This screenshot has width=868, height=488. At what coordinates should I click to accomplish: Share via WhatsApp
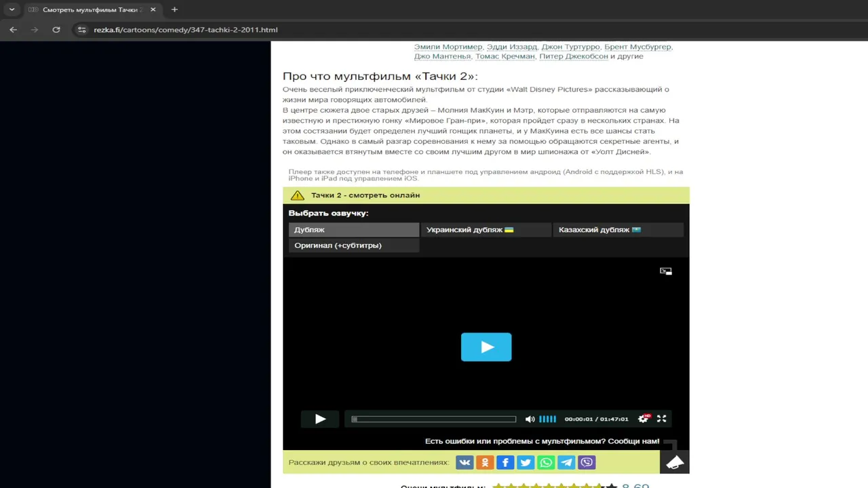[x=546, y=462]
